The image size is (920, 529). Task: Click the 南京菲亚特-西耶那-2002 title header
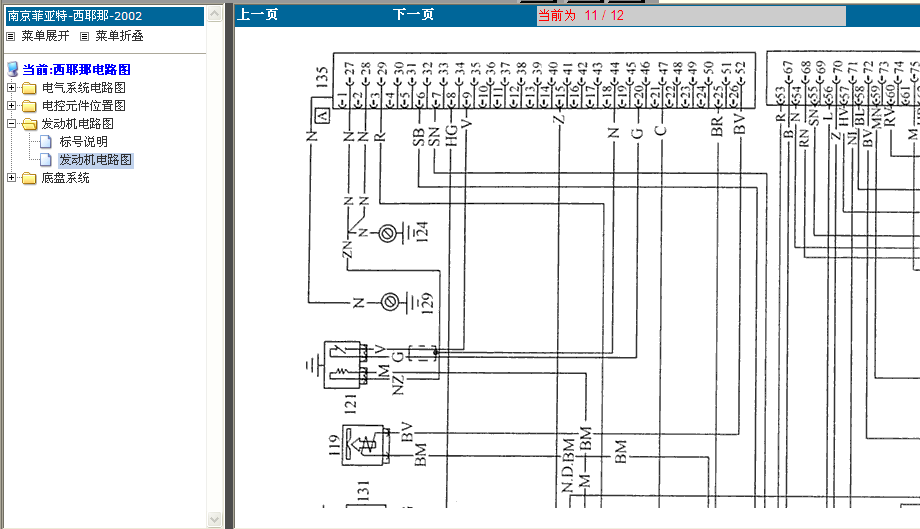click(104, 16)
